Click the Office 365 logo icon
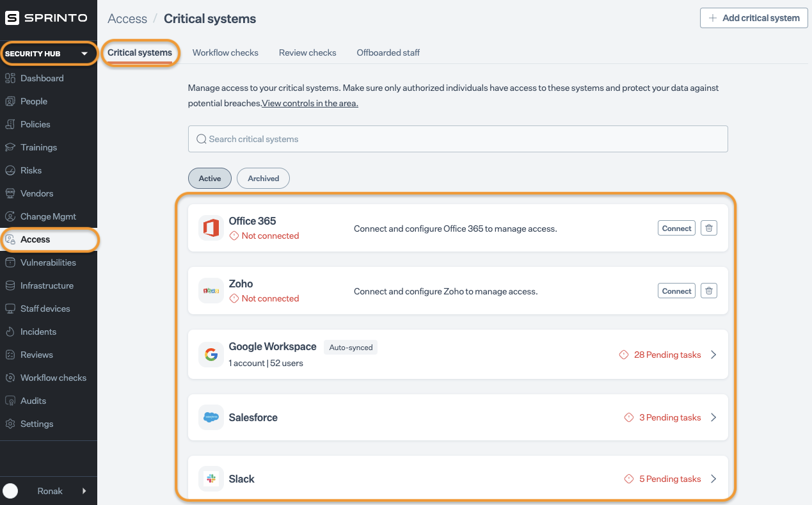 tap(211, 228)
